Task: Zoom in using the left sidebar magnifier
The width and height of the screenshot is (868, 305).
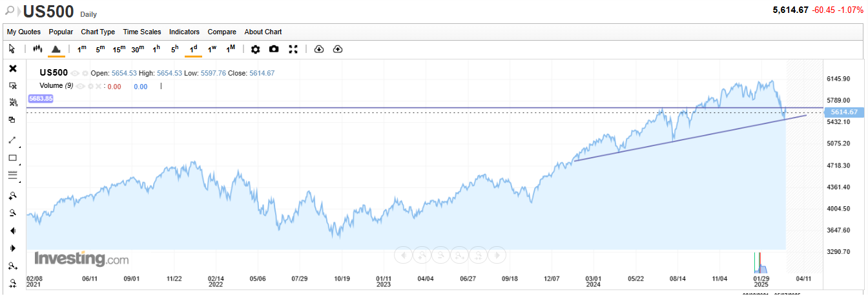Action: pyautogui.click(x=12, y=195)
